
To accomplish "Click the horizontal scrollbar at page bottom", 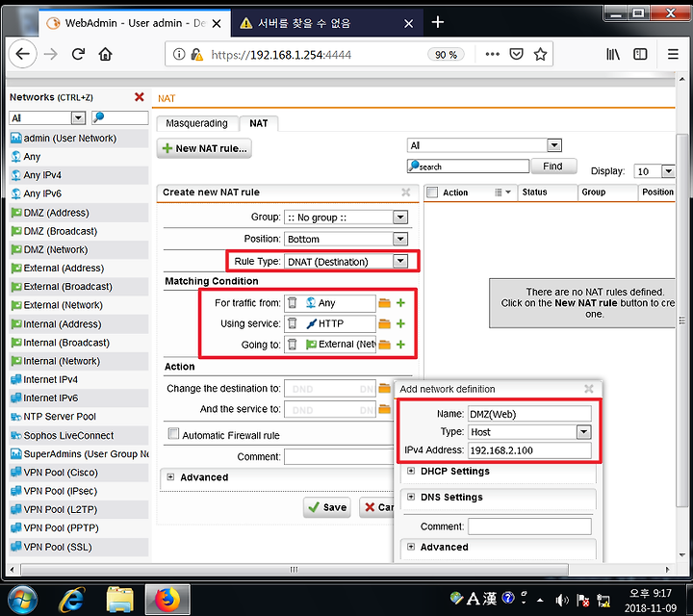I will click(x=294, y=569).
